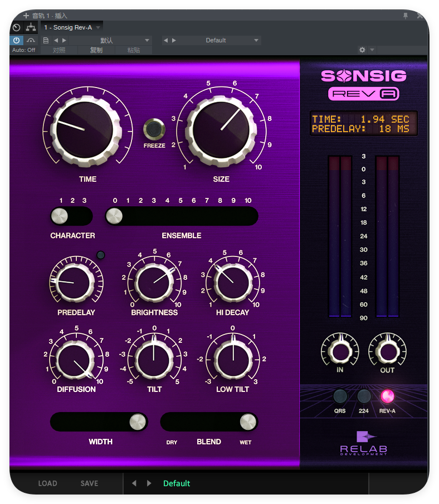439x504 pixels.
Task: Click next arrow before Default dropdown
Action: coord(174,40)
